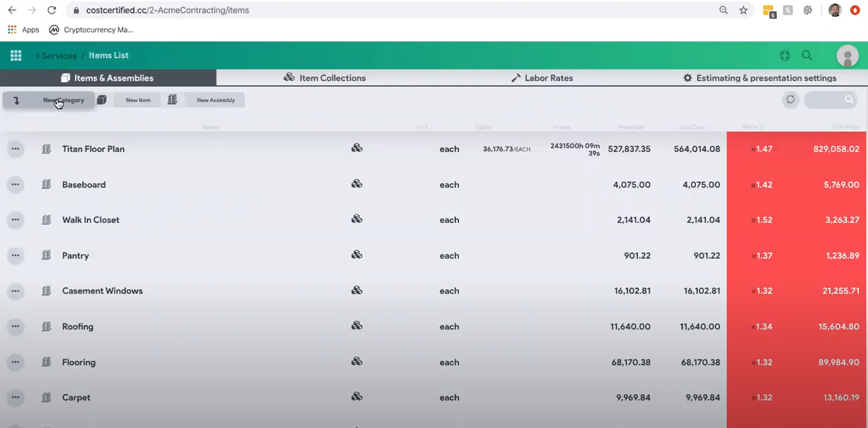The image size is (868, 428).
Task: Open the Titan Floor Plan row options menu
Action: point(16,149)
